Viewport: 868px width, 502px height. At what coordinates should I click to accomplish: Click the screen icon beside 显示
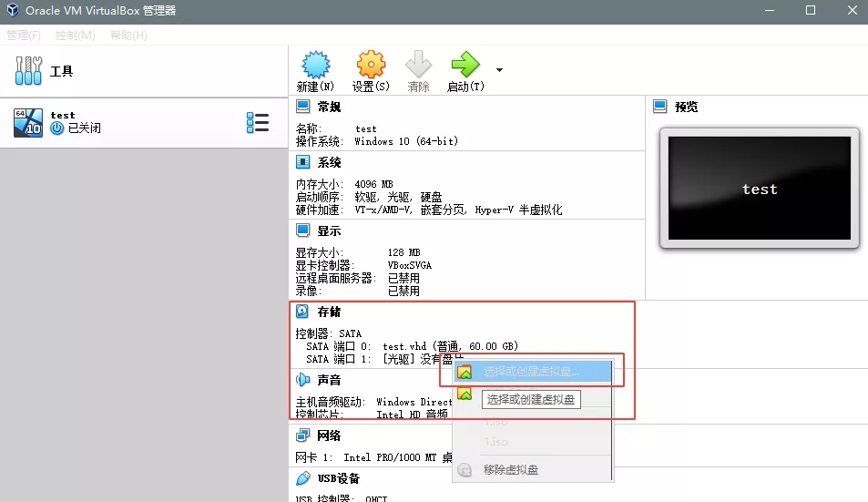[x=302, y=231]
